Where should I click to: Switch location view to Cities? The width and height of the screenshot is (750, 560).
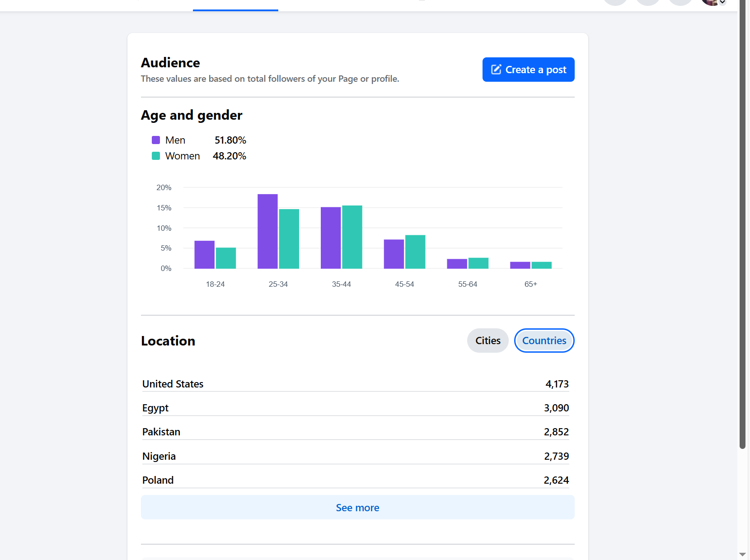tap(488, 341)
